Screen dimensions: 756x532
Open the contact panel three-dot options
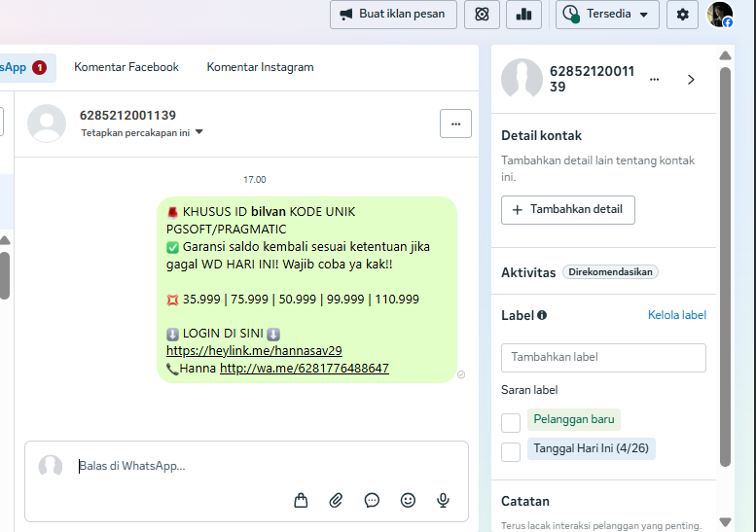point(654,80)
